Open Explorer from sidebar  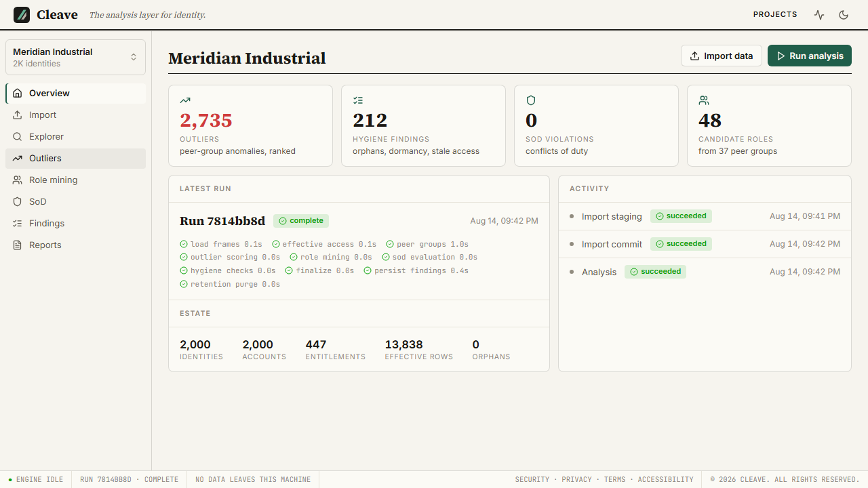click(75, 137)
